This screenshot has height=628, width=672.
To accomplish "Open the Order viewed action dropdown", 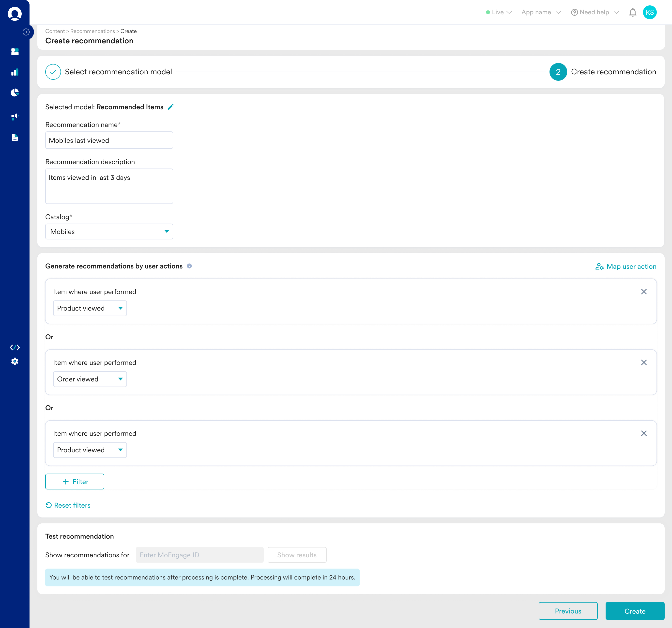I will [x=90, y=379].
